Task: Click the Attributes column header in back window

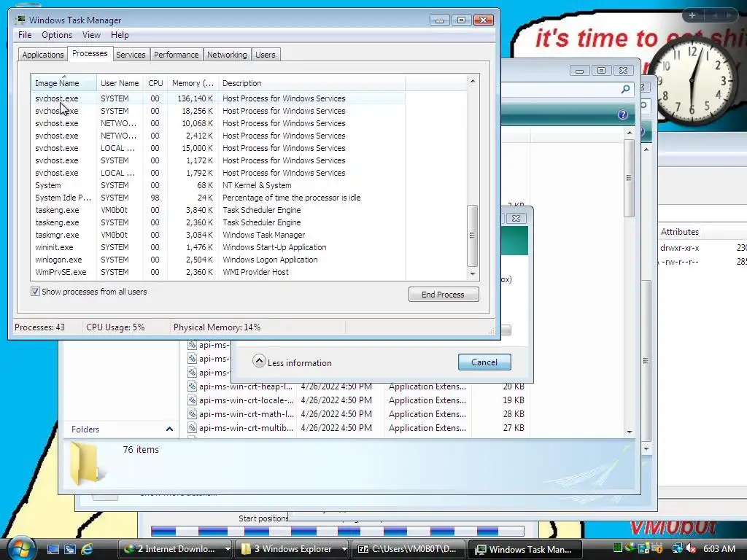Action: 680,232
